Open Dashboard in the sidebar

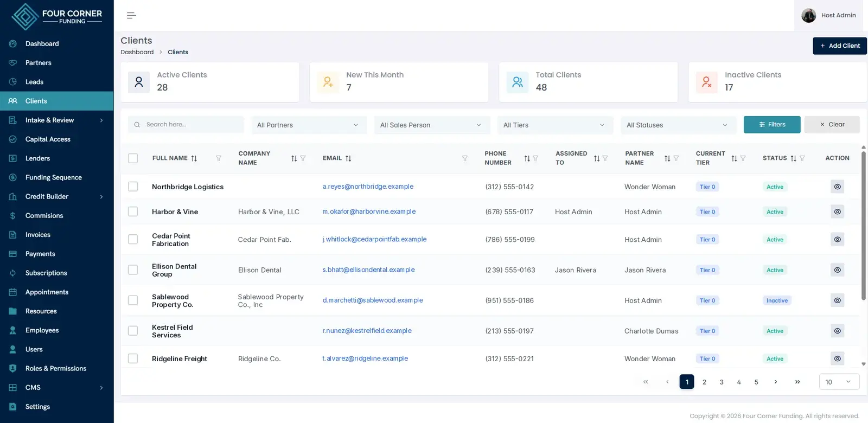[x=56, y=43]
